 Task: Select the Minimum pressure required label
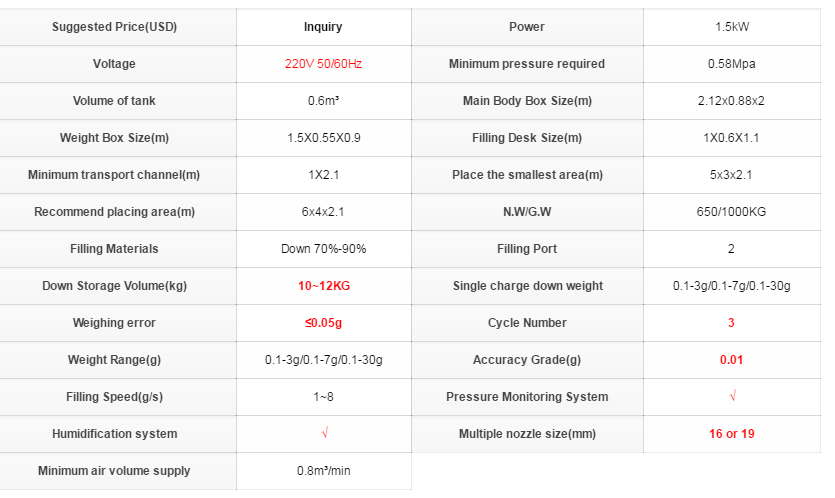tap(526, 64)
